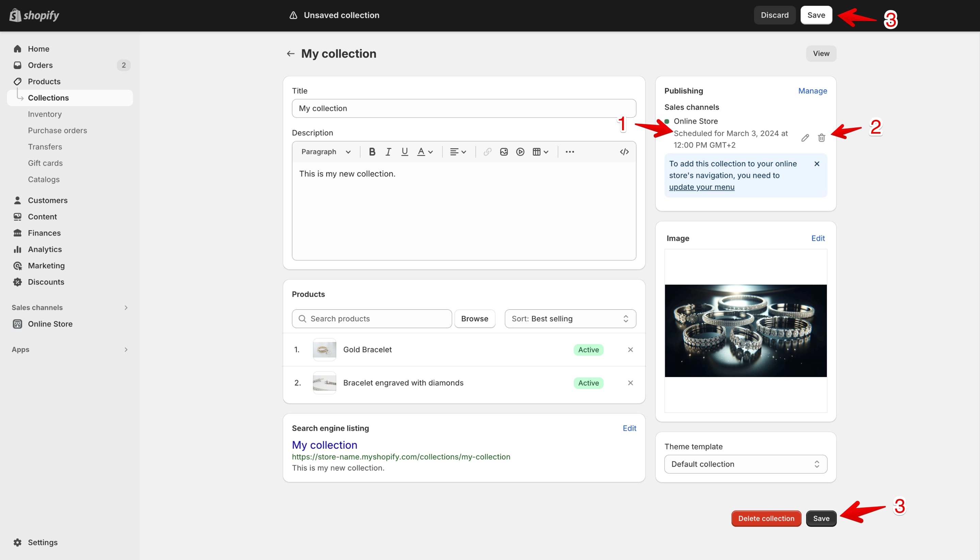Click the My collection search listing title
980x560 pixels.
click(x=325, y=445)
